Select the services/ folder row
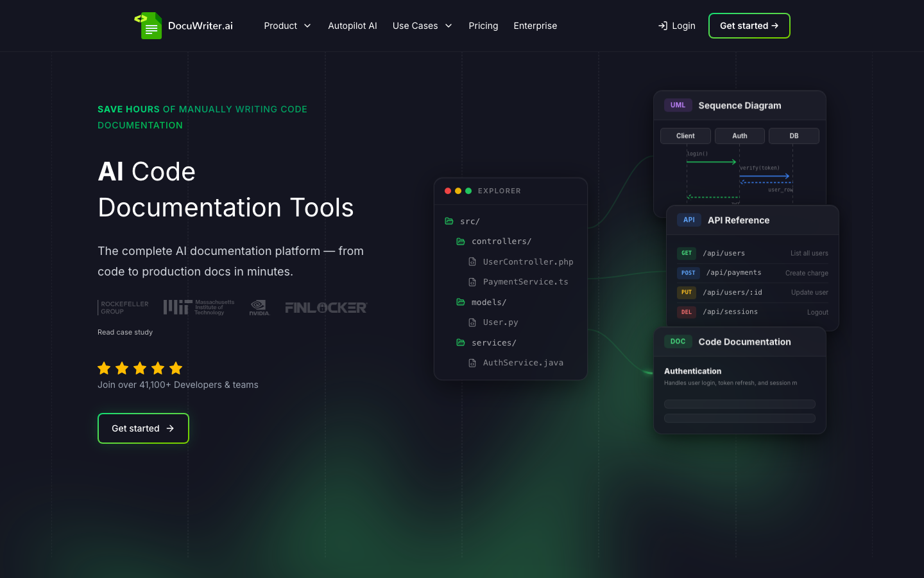This screenshot has width=924, height=578. pos(511,343)
